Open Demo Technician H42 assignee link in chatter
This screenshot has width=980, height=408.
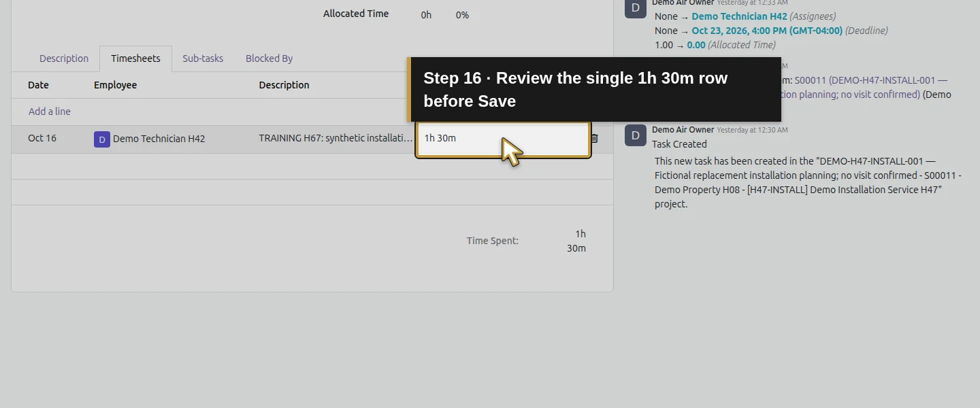(x=739, y=16)
